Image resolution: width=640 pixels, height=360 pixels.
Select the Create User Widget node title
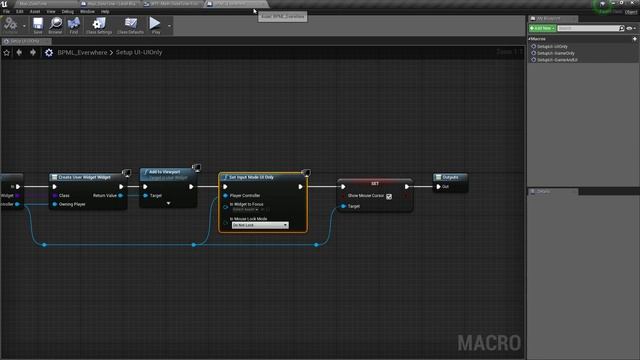pyautogui.click(x=84, y=177)
